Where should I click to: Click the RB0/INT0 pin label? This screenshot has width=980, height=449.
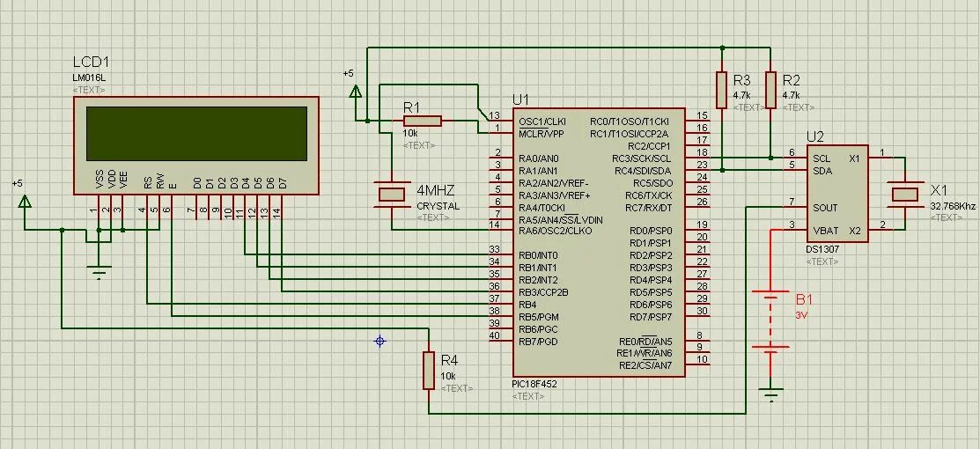coord(538,256)
